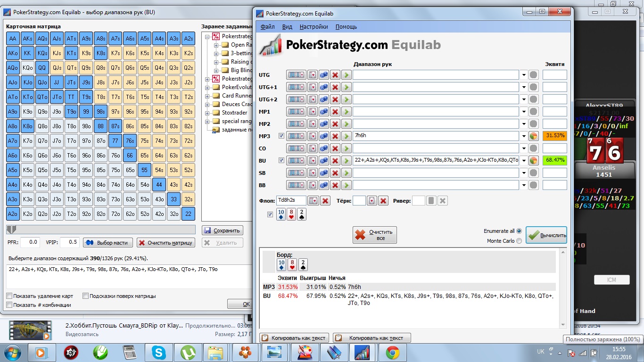Image resolution: width=644 pixels, height=362 pixels.
Task: Click the range percentage slider handle
Action: tap(11, 229)
